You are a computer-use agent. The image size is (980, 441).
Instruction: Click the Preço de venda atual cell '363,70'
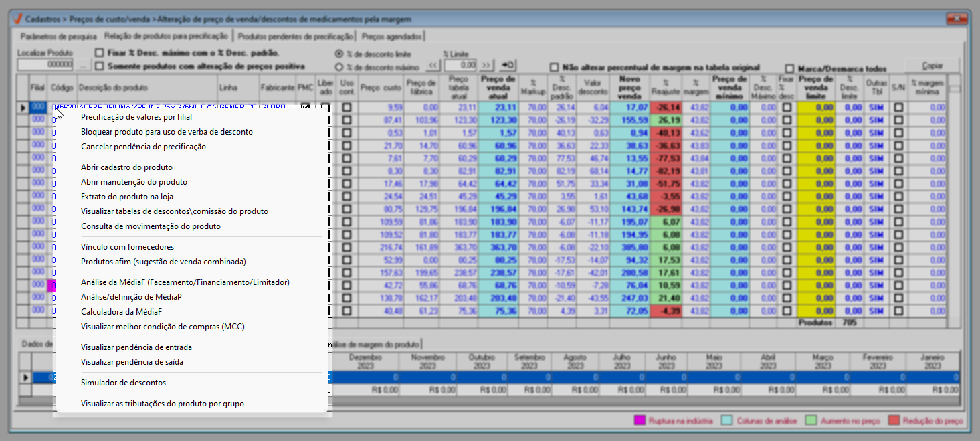pyautogui.click(x=498, y=247)
